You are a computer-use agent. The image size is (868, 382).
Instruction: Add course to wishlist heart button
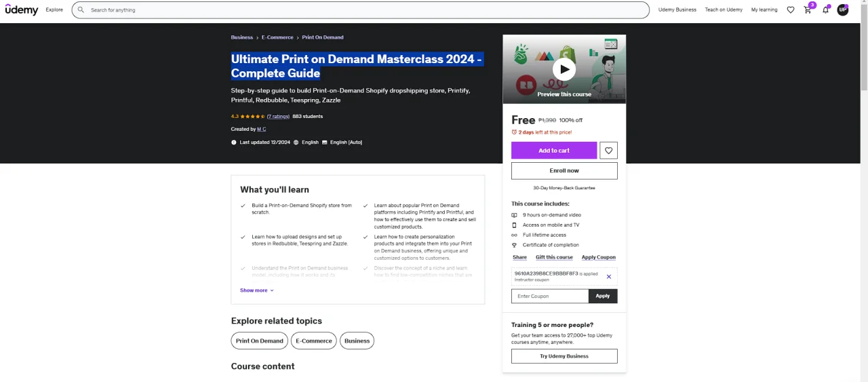click(x=609, y=151)
